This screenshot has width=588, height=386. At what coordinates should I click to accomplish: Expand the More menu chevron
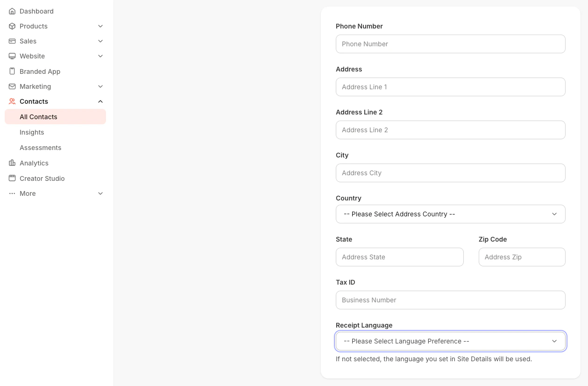click(100, 193)
